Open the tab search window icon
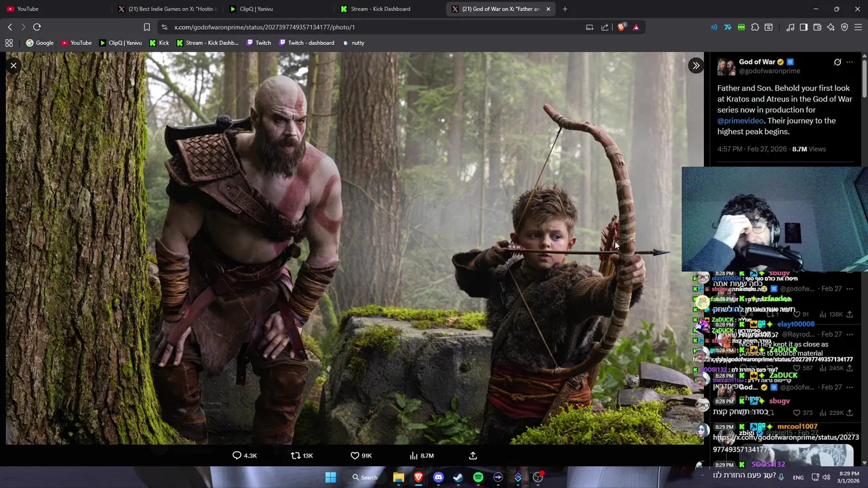Viewport: 868px width, 488px height. click(768, 27)
